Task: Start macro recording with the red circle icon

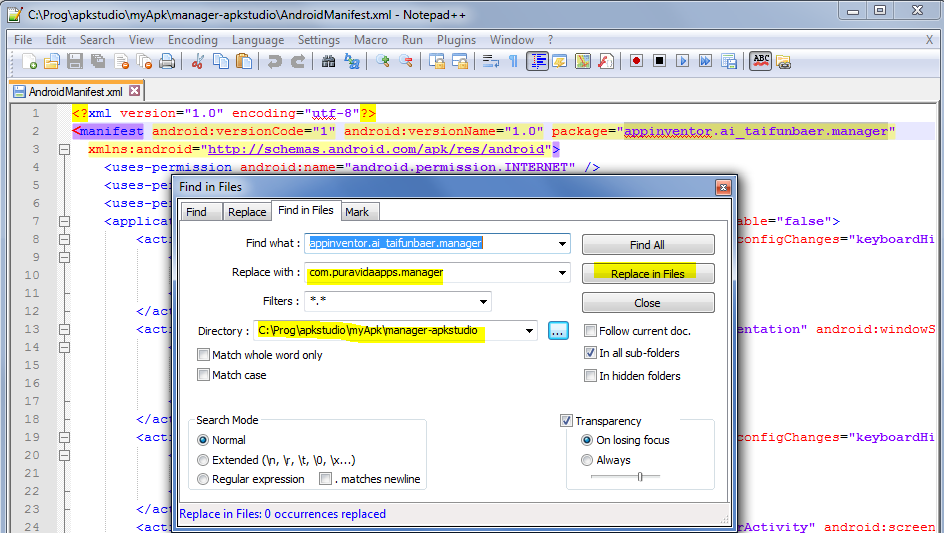Action: tap(636, 62)
